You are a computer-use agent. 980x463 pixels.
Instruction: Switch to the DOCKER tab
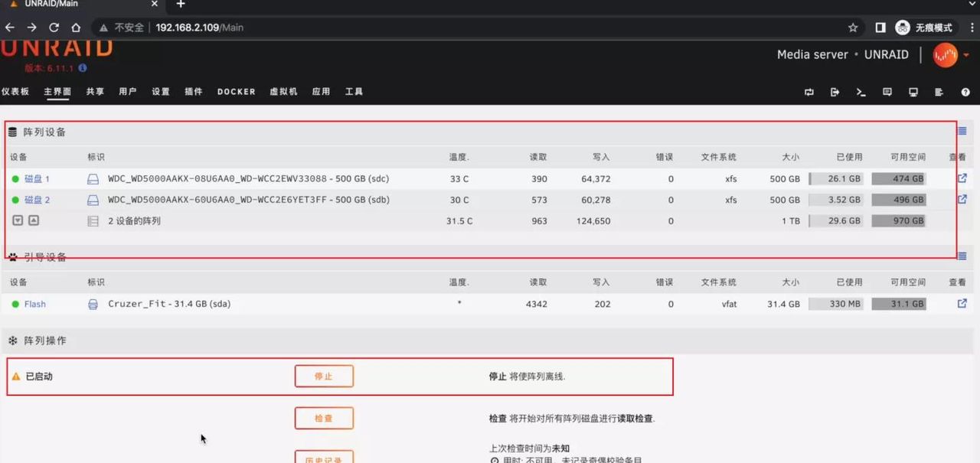point(236,91)
